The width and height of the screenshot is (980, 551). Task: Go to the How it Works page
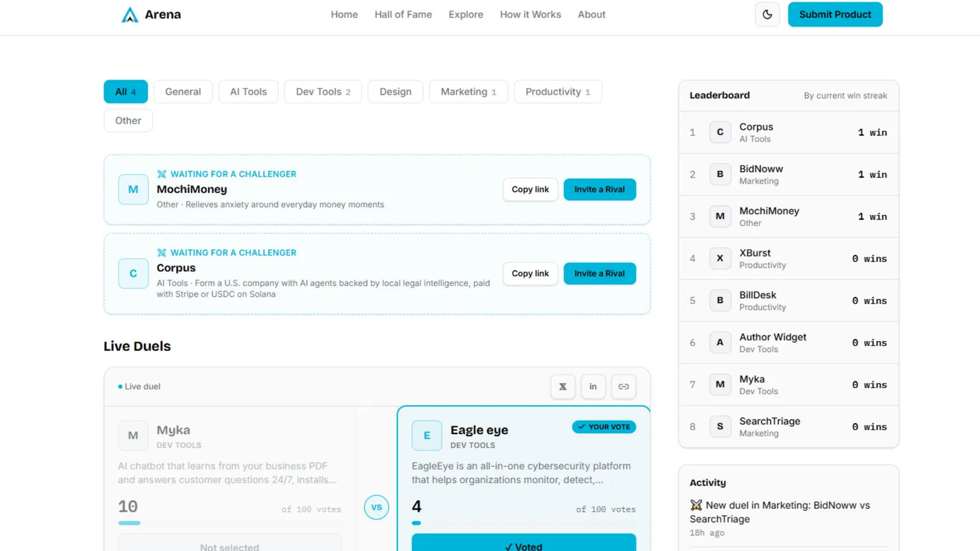coord(530,15)
